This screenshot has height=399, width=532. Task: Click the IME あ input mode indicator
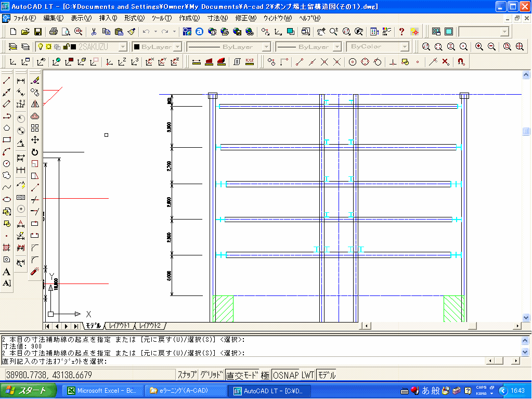tap(426, 391)
